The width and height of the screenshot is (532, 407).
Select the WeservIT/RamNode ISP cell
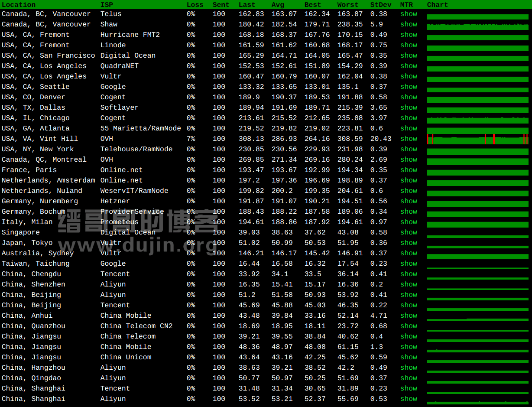(x=134, y=191)
